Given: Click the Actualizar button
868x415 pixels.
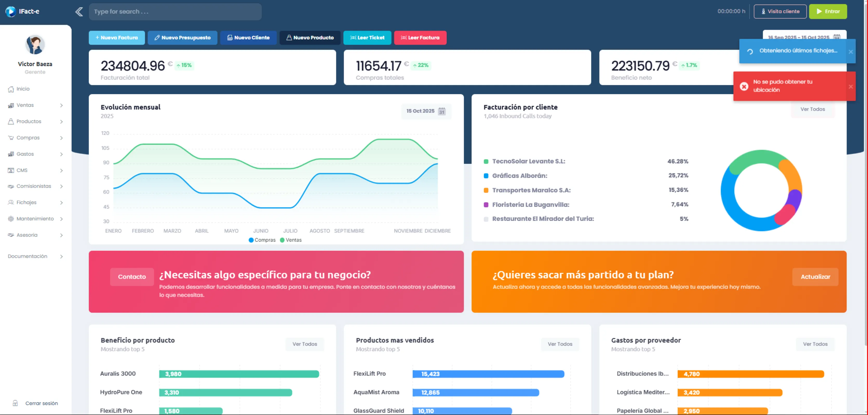Looking at the screenshot, I should (815, 277).
